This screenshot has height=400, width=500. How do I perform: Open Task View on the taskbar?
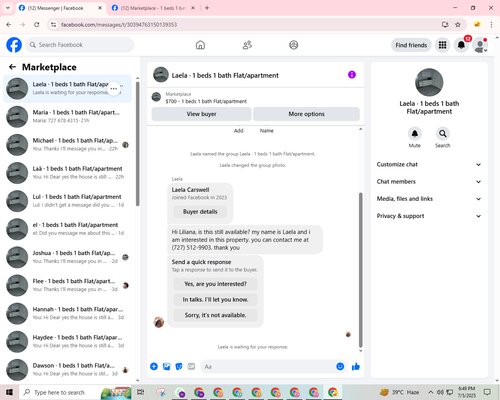141,392
